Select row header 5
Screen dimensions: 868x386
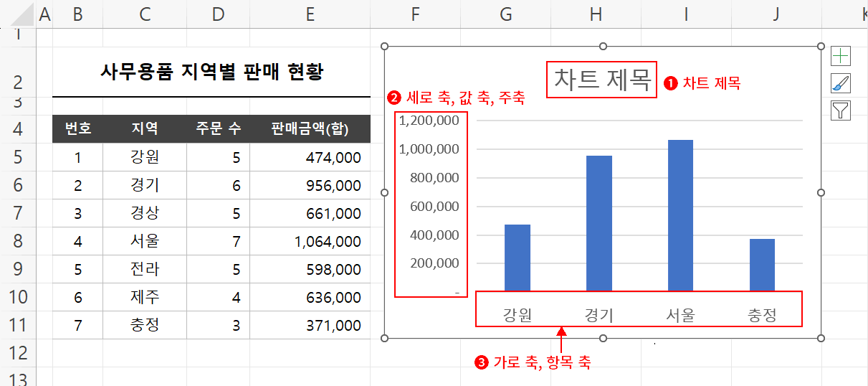[18, 157]
